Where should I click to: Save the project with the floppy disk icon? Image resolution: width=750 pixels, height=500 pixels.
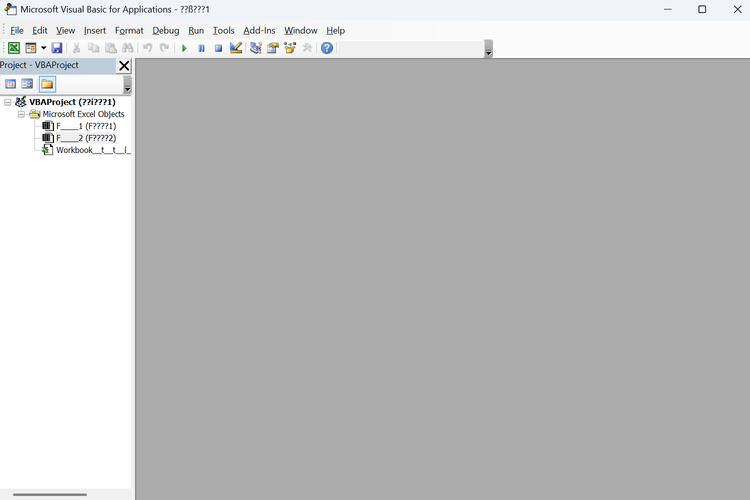point(57,48)
